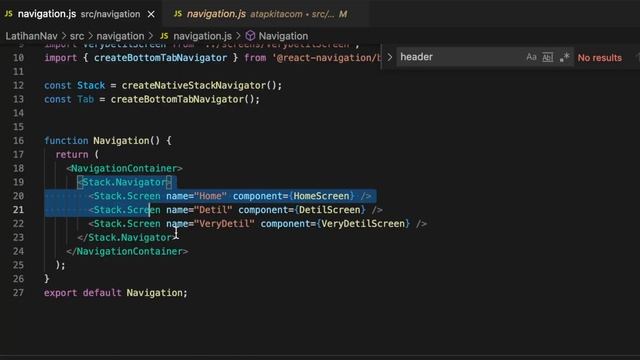Open navigation.js file breadcrumb
The width and height of the screenshot is (640, 360).
(202, 36)
